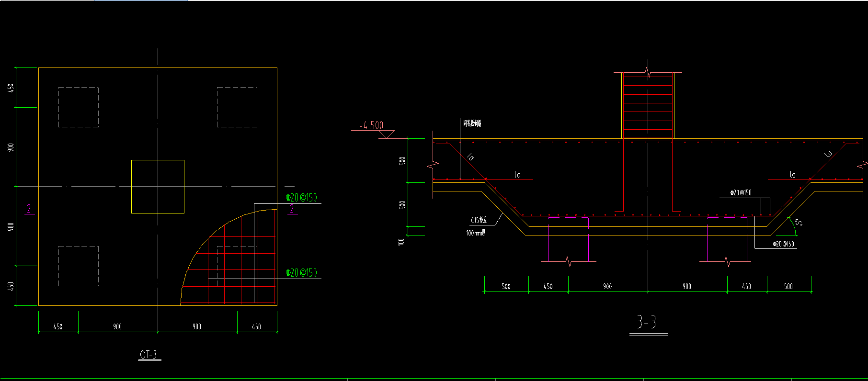Select the upper green "Φ20@150" label in CT-3 plan
Viewport: 868px width, 381px height.
click(301, 198)
